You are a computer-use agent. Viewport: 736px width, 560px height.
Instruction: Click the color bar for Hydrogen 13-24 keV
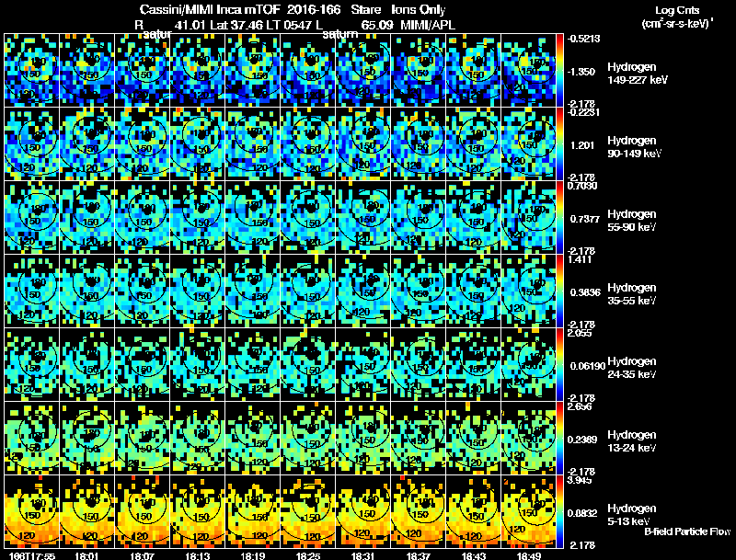(x=560, y=439)
